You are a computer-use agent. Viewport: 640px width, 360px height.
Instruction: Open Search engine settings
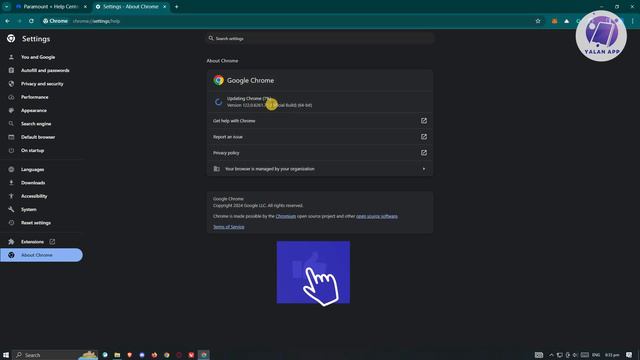[36, 124]
